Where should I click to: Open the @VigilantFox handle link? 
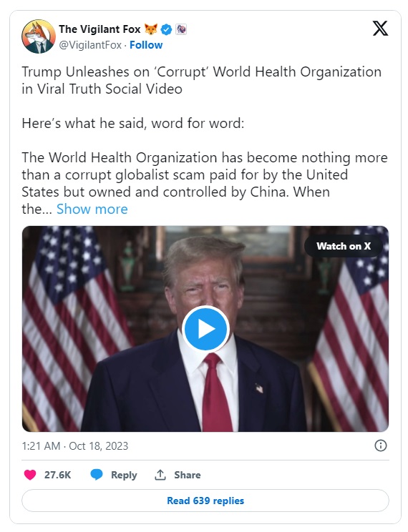[x=90, y=45]
